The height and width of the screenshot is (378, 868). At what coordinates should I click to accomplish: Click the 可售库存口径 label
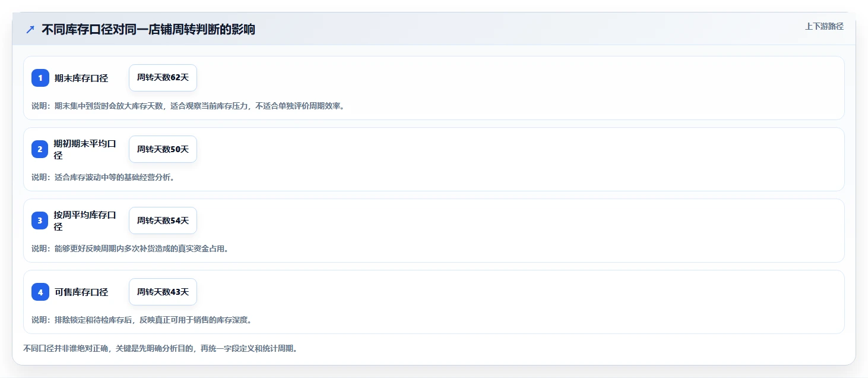click(81, 292)
